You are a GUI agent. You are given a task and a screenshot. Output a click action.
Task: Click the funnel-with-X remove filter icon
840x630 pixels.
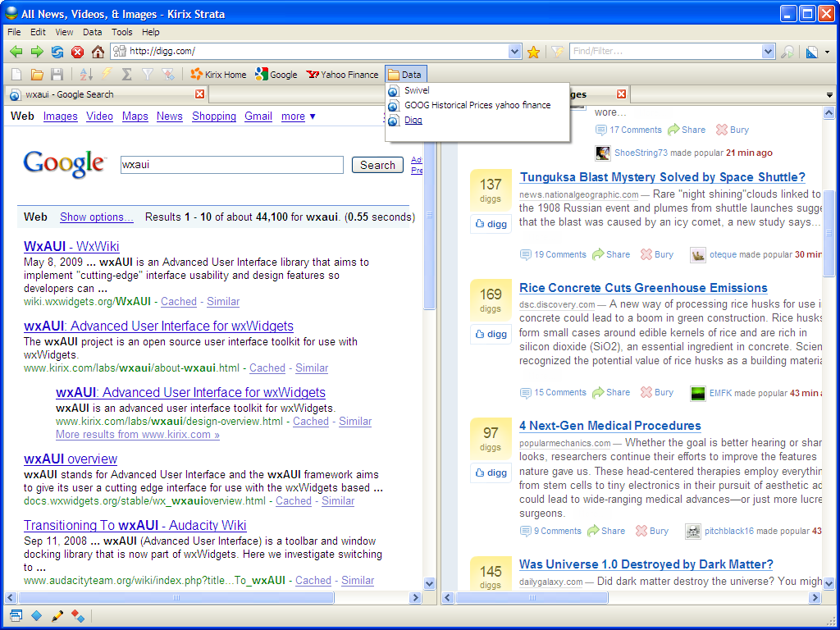(167, 75)
